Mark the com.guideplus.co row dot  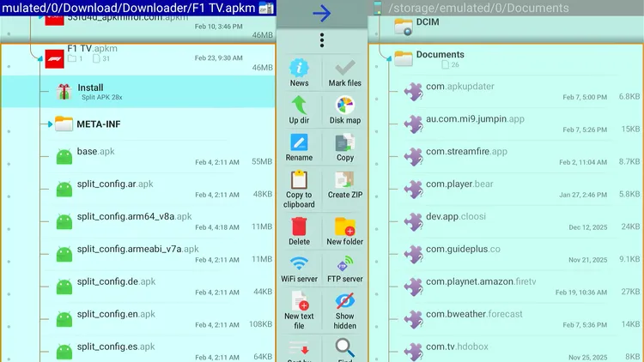point(377,262)
